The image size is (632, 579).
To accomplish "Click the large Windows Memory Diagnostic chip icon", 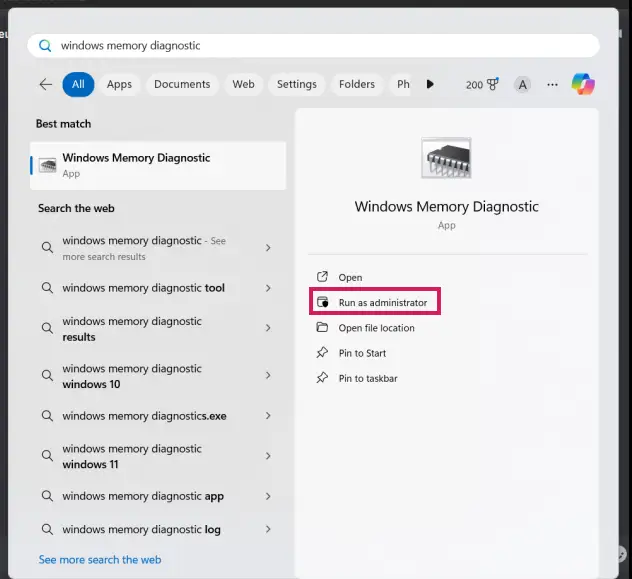I will coord(446,158).
